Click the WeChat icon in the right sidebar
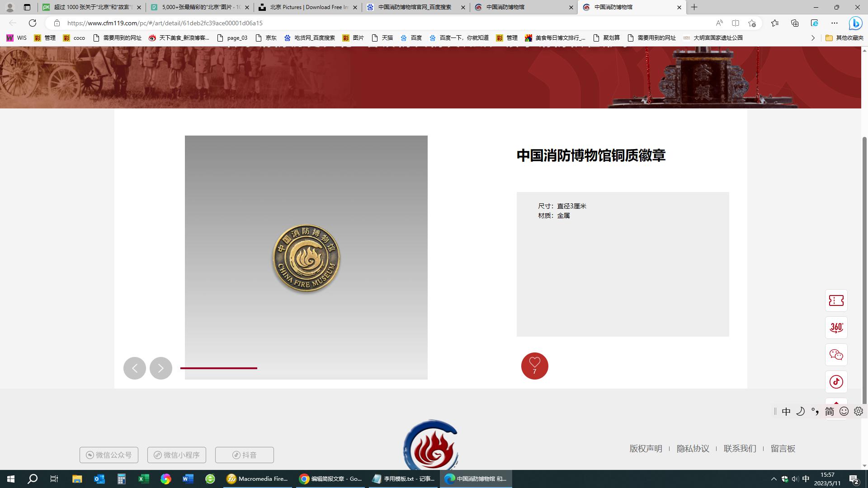Viewport: 868px width, 488px height. pyautogui.click(x=836, y=355)
